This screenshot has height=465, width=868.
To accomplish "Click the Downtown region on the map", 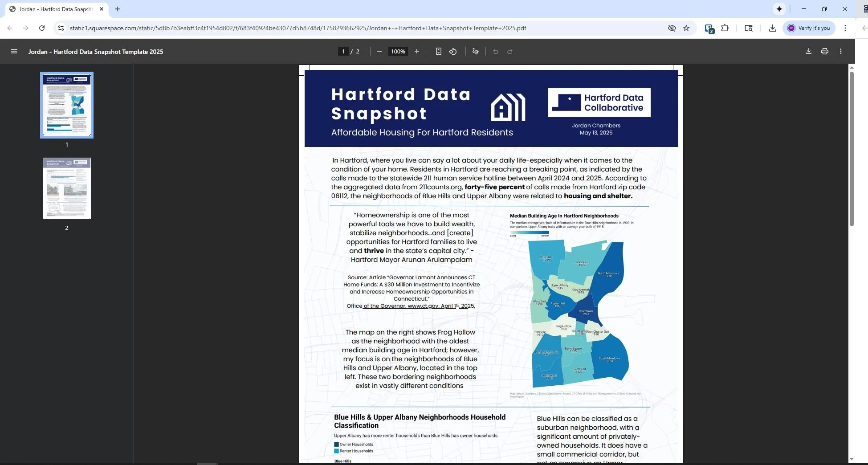I will tap(586, 312).
